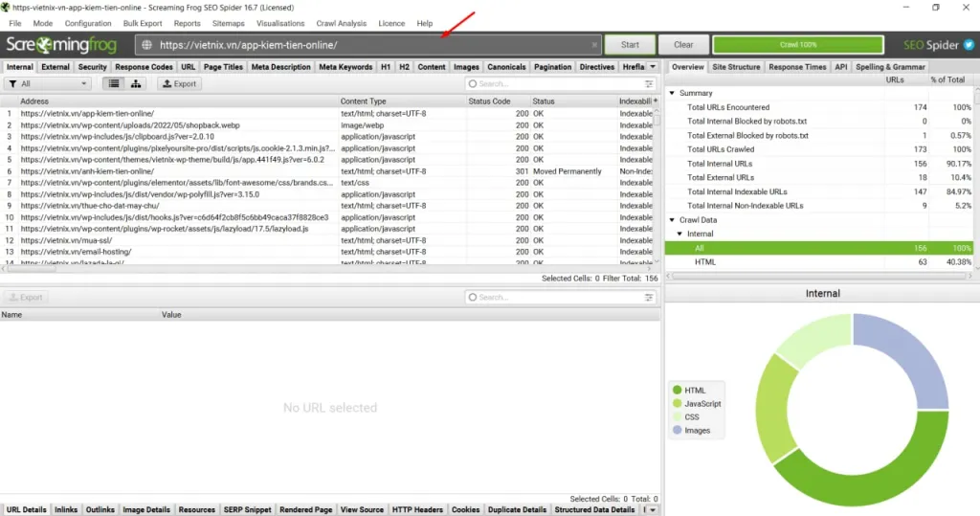Collapse the Summary section
980x516 pixels.
(673, 93)
